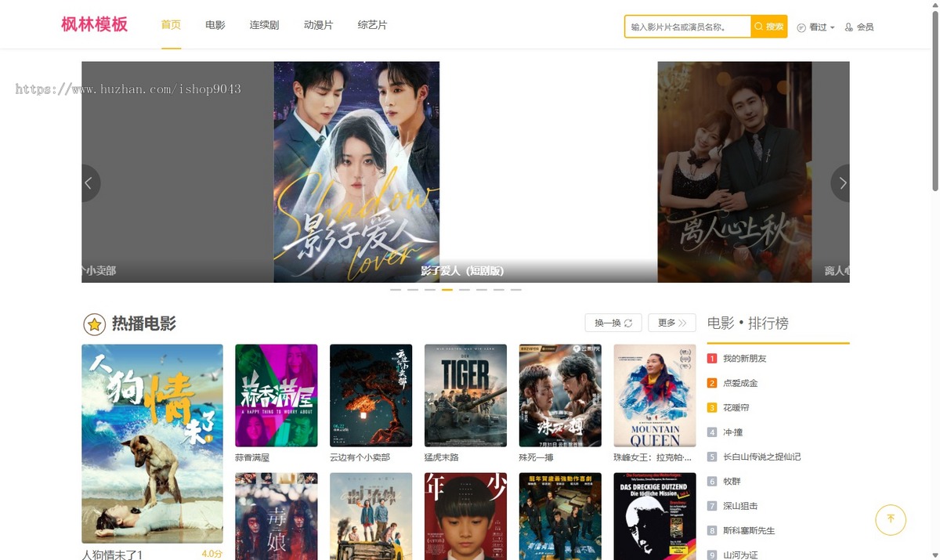Click the star icon beside 热播电影

pyautogui.click(x=94, y=324)
